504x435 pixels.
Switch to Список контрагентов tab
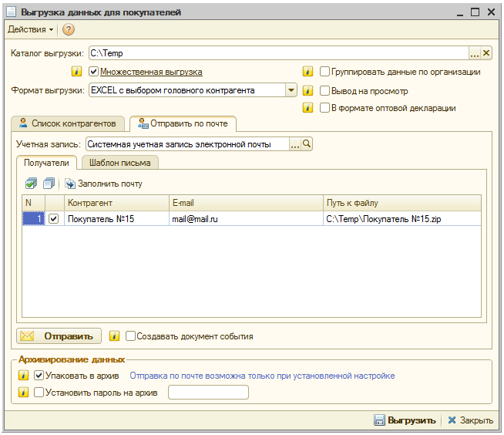[x=68, y=123]
